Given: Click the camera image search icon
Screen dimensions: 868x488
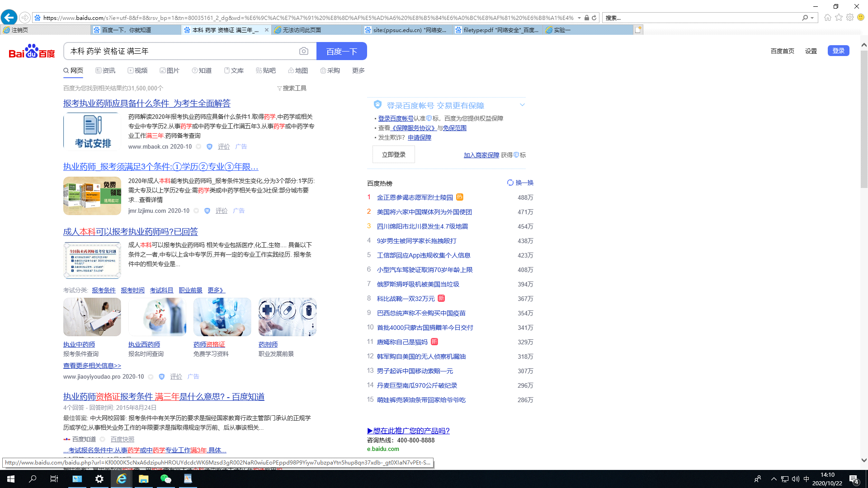Looking at the screenshot, I should pos(304,52).
